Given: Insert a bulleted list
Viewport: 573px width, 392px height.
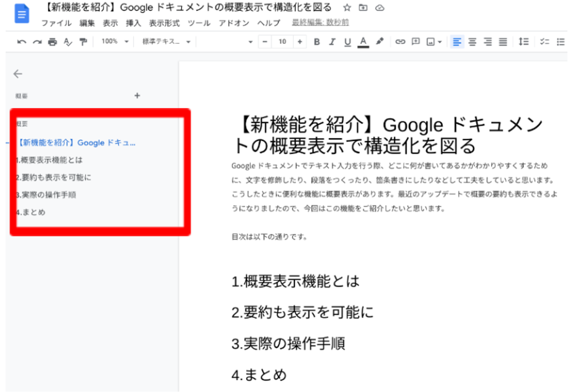Looking at the screenshot, I should [x=561, y=42].
